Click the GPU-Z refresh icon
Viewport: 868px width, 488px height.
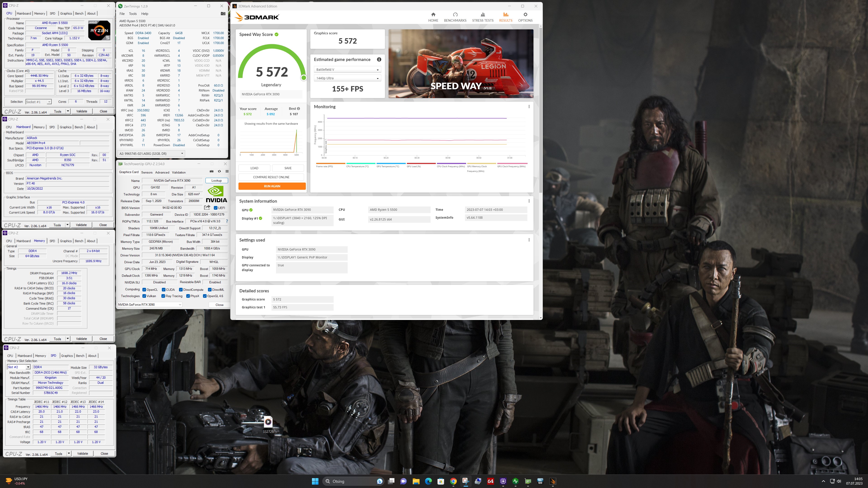(219, 171)
